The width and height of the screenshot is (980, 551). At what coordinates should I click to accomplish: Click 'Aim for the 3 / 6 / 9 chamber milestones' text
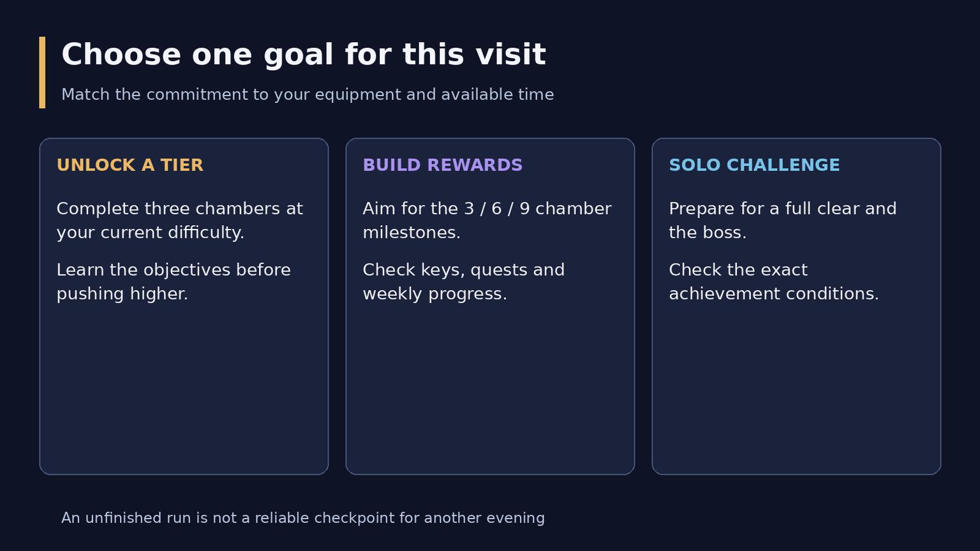point(487,221)
